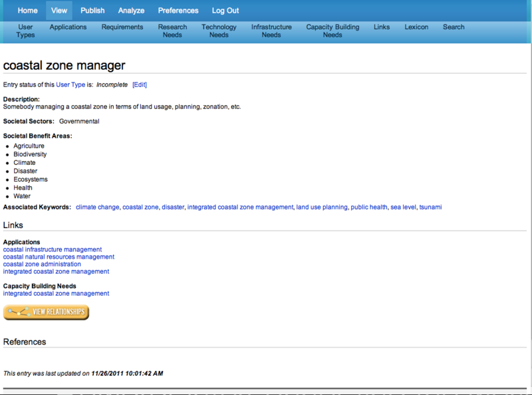This screenshot has width=532, height=395.
Task: Open the Requirements tab
Action: pyautogui.click(x=122, y=27)
